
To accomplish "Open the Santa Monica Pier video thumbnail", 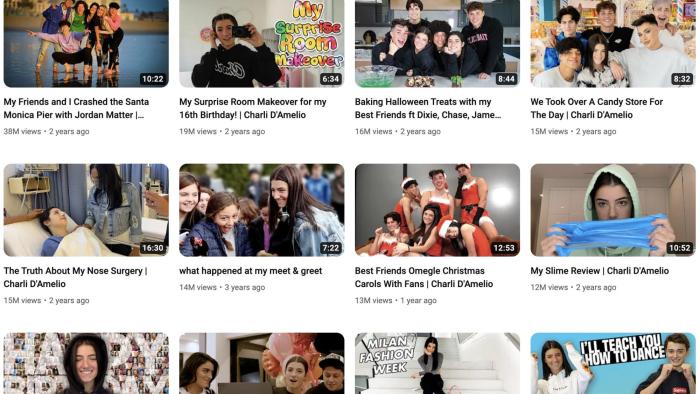I will click(86, 43).
